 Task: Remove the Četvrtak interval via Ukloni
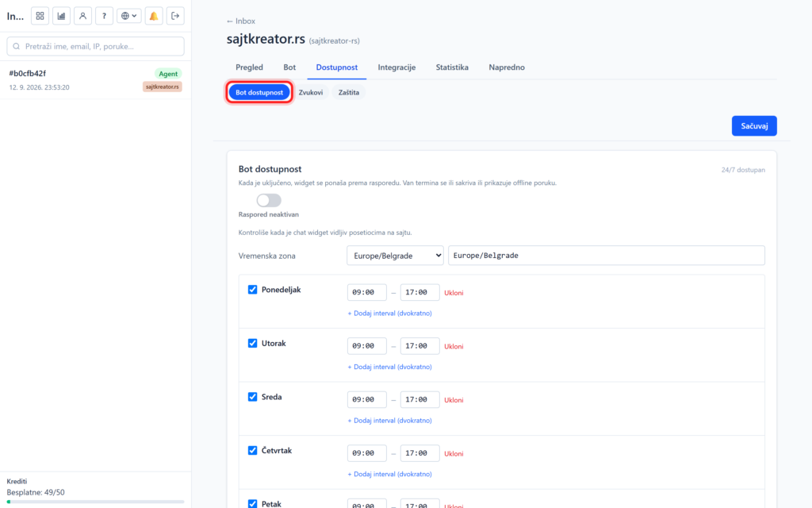click(454, 453)
